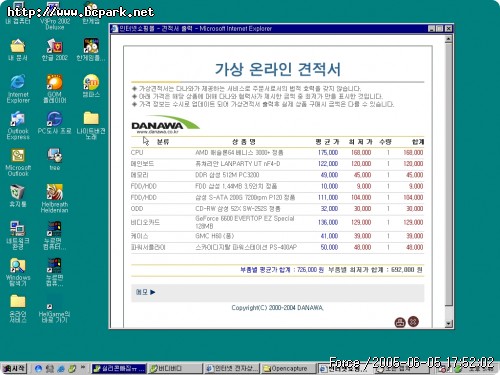Launch Helbreath Heldenian from the desktop
The height and width of the screenshot is (375, 500).
coord(54,198)
